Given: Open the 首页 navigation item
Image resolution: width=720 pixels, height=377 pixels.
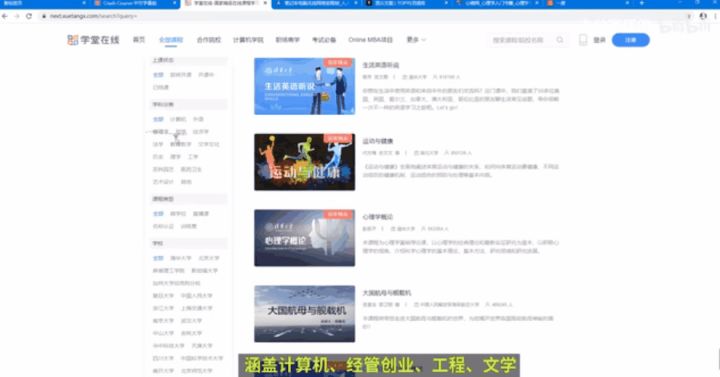Looking at the screenshot, I should pos(139,40).
